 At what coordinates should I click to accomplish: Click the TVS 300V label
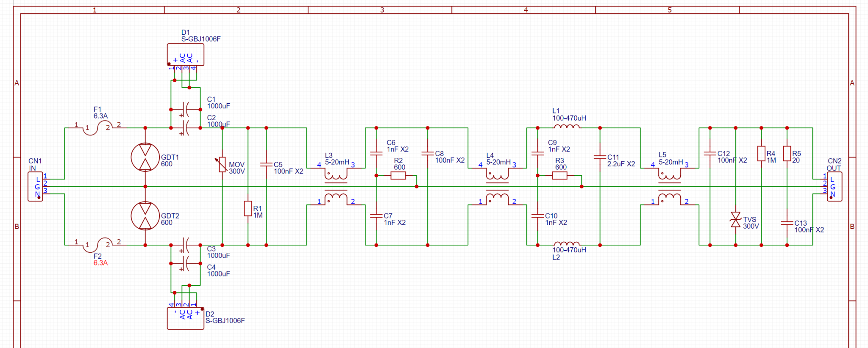(x=751, y=223)
